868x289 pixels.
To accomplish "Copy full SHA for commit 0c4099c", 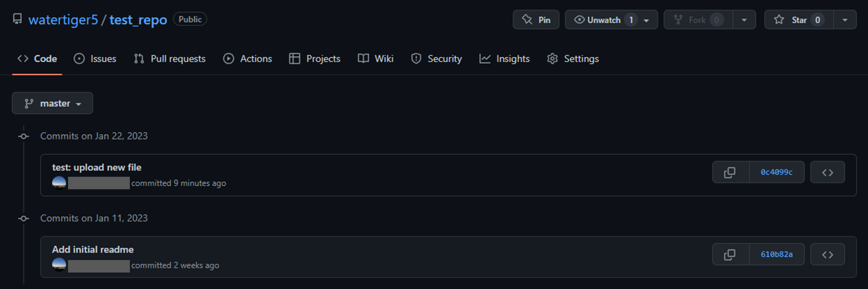I will click(731, 172).
